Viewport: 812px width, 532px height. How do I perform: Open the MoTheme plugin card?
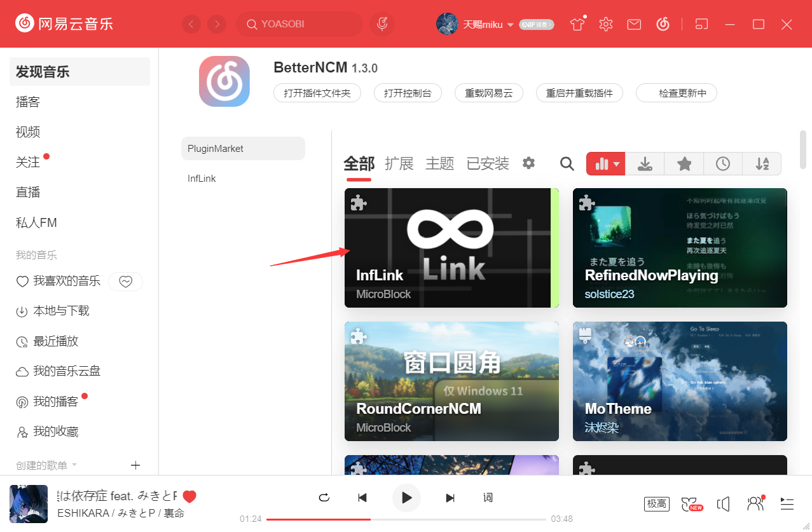click(x=680, y=381)
